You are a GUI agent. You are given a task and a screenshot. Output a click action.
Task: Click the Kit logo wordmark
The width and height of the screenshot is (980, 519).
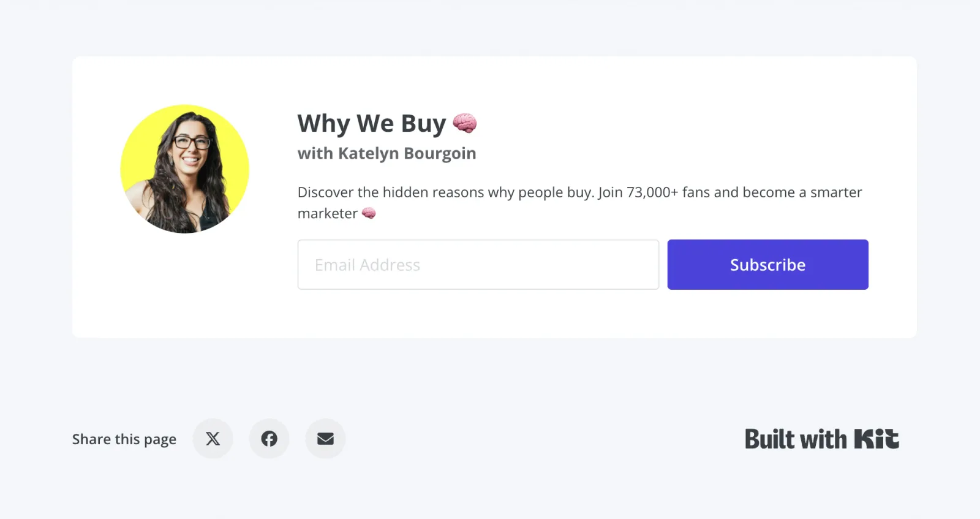click(x=876, y=439)
